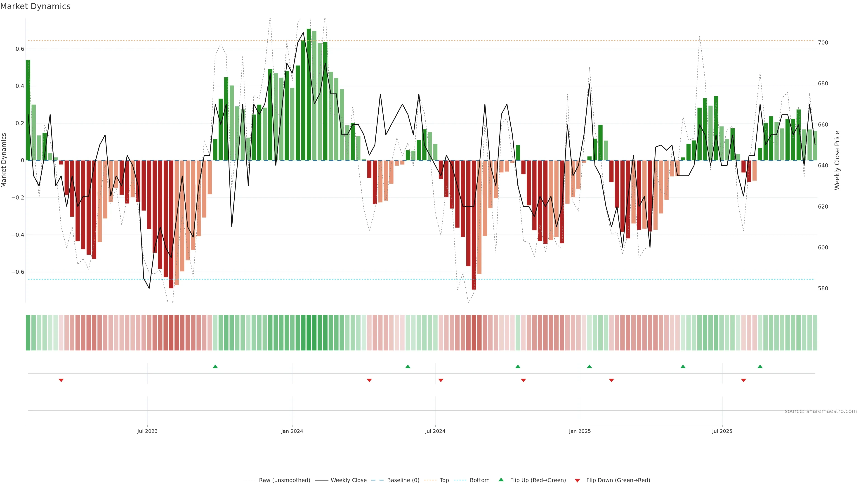Click the first green flip-up marker
Image resolution: width=868 pixels, height=488 pixels.
[215, 366]
